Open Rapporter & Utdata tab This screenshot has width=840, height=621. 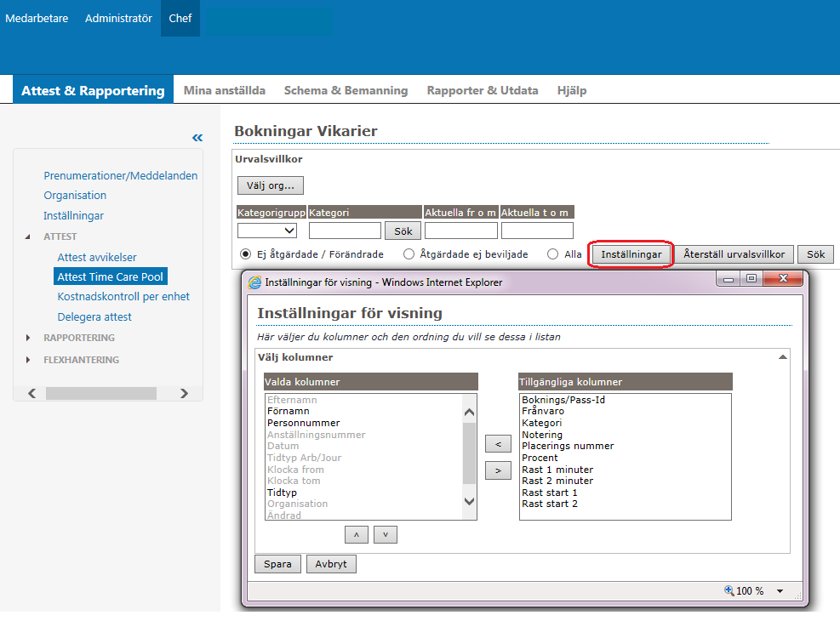coord(483,90)
